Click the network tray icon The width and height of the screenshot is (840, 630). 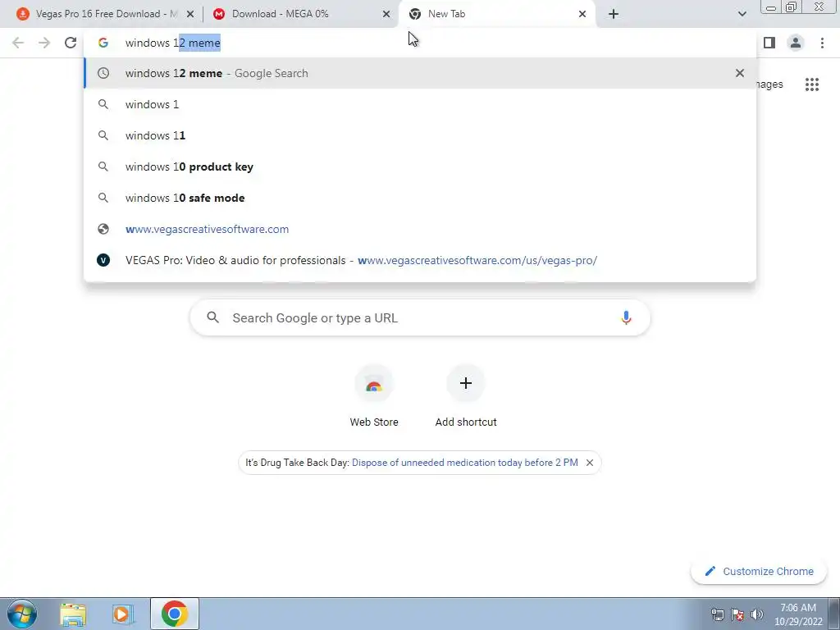coord(717,614)
